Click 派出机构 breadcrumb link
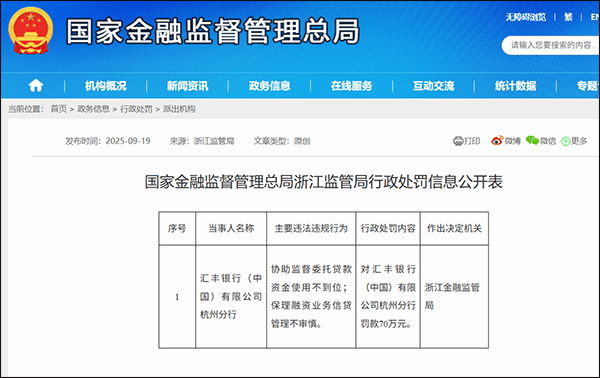 click(x=179, y=109)
